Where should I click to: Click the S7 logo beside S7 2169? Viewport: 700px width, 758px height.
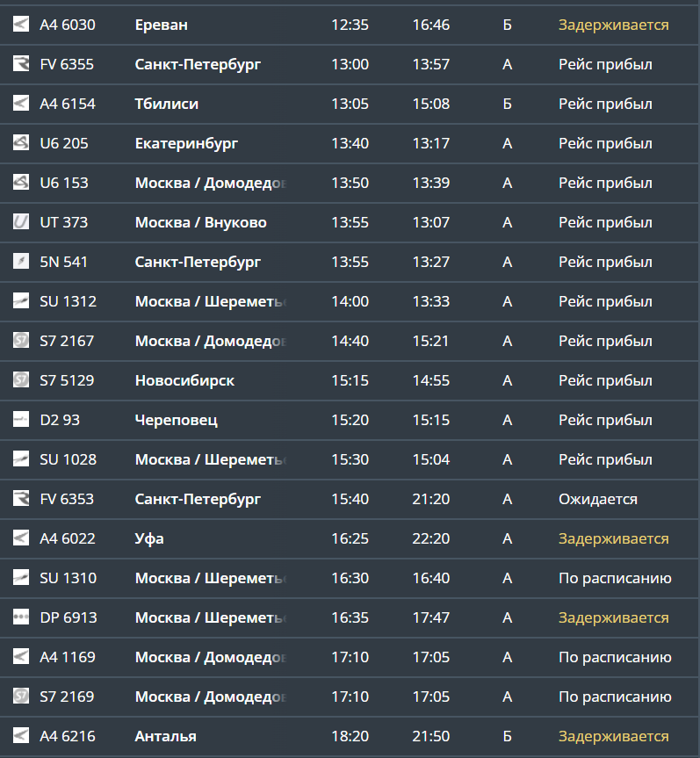(x=21, y=696)
